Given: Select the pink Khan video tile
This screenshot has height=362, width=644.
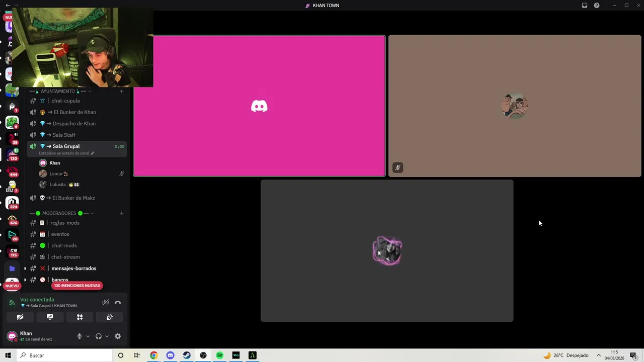Looking at the screenshot, I should 259,106.
